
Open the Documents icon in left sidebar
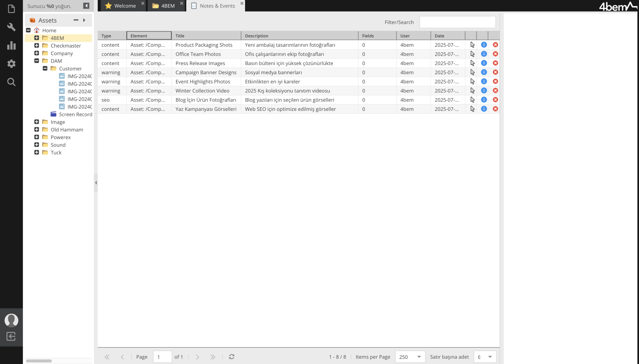pos(11,9)
